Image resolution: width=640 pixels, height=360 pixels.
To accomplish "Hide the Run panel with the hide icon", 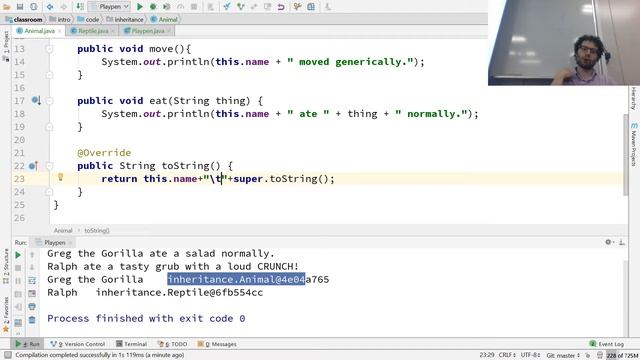I will point(622,242).
